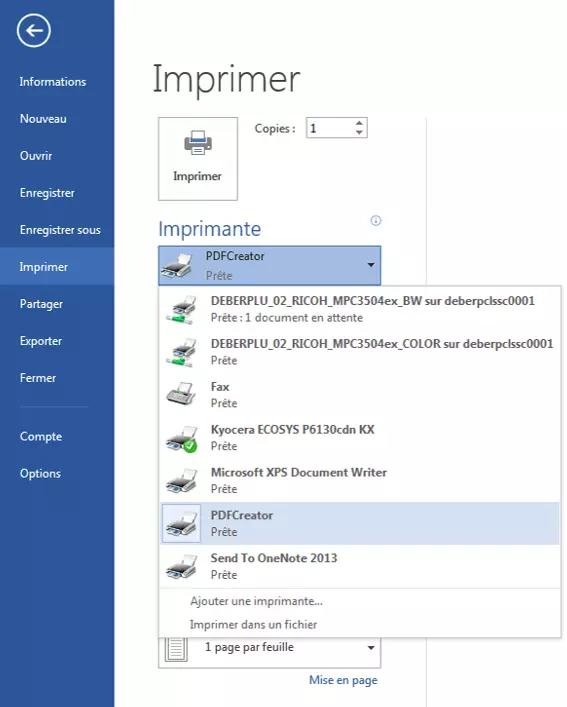Choose the Send To OneNote 2013 printer icon
The width and height of the screenshot is (567, 707).
(181, 566)
